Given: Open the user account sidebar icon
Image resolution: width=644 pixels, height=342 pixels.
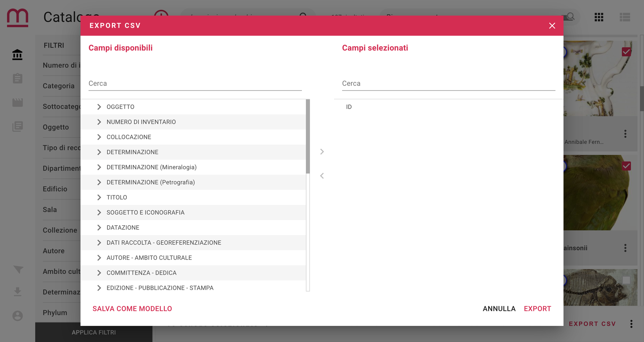Looking at the screenshot, I should click(17, 316).
